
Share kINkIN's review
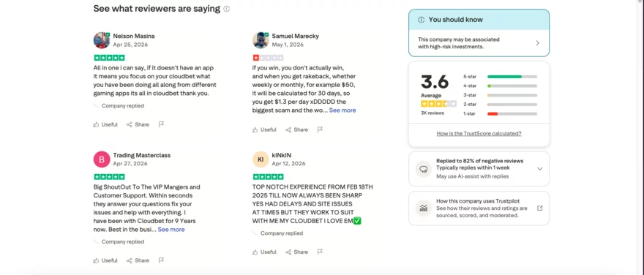(296, 252)
